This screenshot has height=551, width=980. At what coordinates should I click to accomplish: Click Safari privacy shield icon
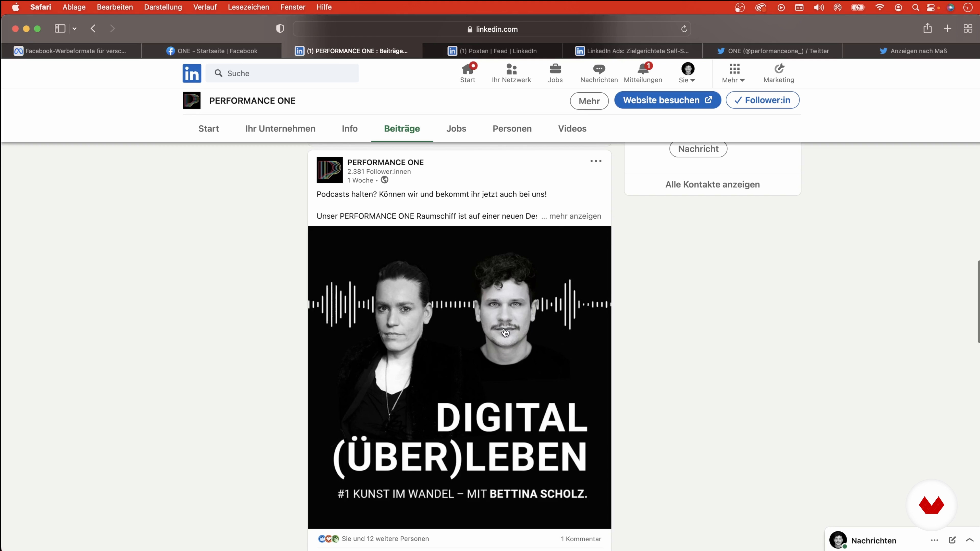[x=280, y=29]
